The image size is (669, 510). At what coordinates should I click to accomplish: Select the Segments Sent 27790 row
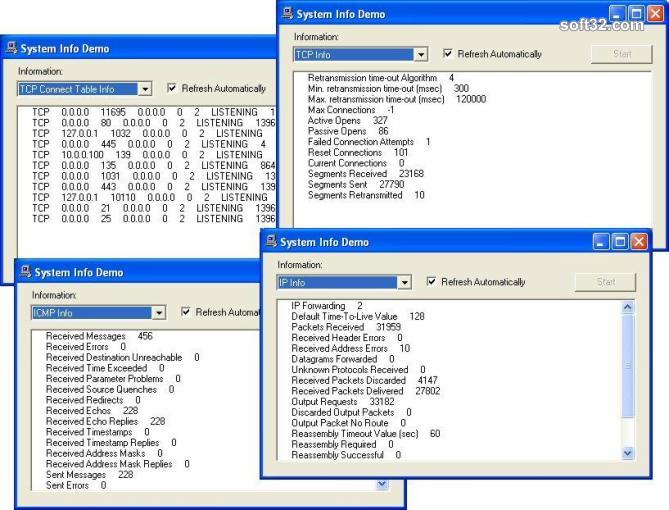356,184
